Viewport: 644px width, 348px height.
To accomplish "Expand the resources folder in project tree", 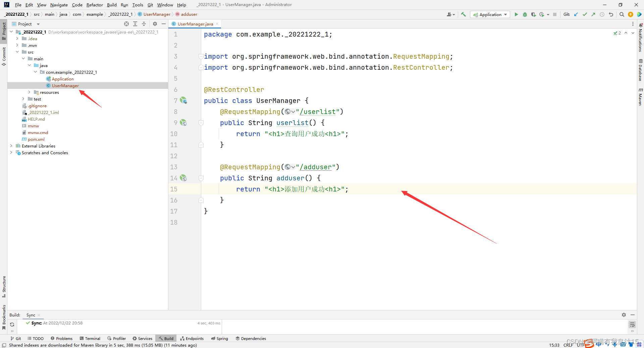I will [x=29, y=92].
